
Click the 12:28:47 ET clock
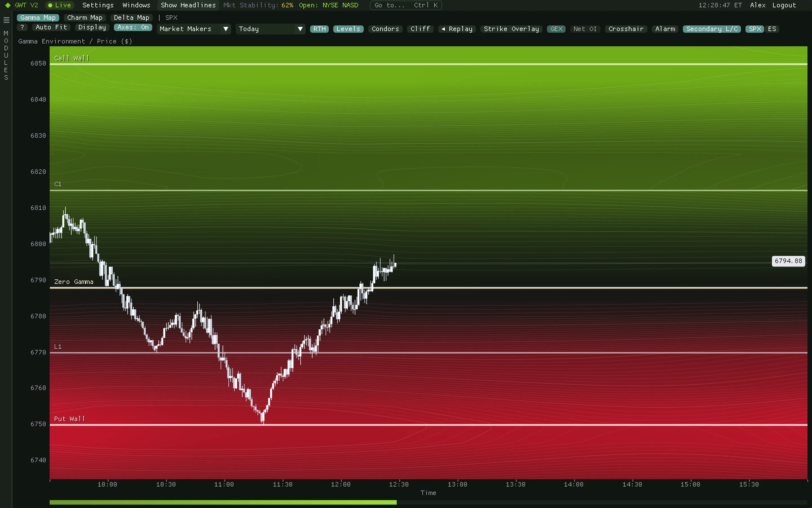[x=720, y=5]
